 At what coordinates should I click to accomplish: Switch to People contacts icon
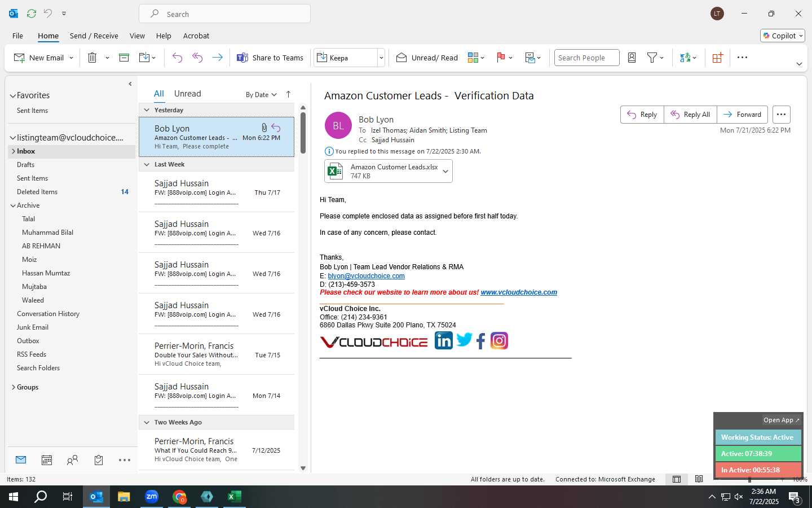(x=72, y=460)
